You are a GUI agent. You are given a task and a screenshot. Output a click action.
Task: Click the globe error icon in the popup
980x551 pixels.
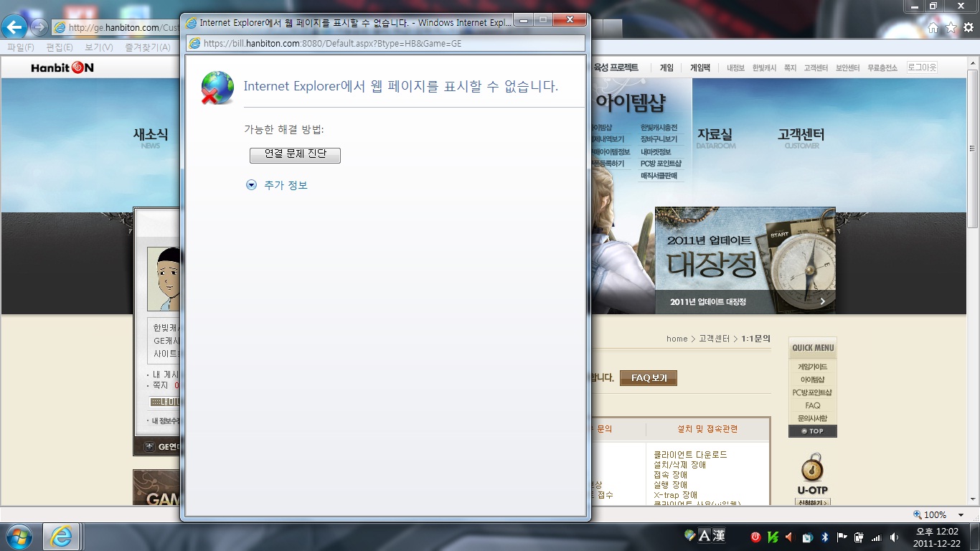click(217, 88)
